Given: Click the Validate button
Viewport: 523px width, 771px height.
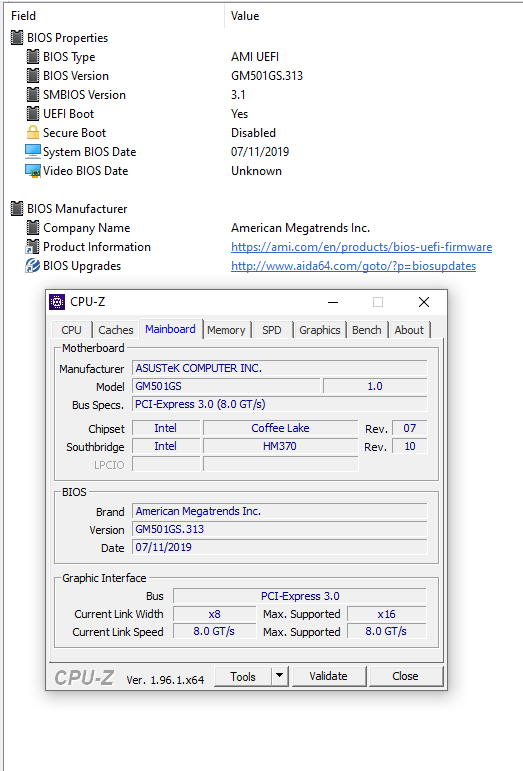Looking at the screenshot, I should point(328,677).
